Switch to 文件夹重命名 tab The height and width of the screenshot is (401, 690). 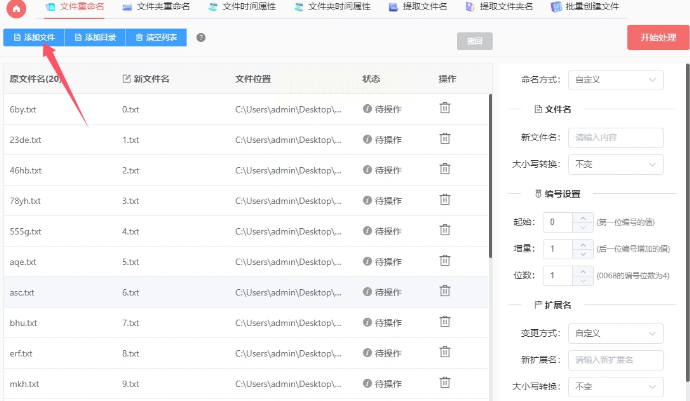point(156,7)
